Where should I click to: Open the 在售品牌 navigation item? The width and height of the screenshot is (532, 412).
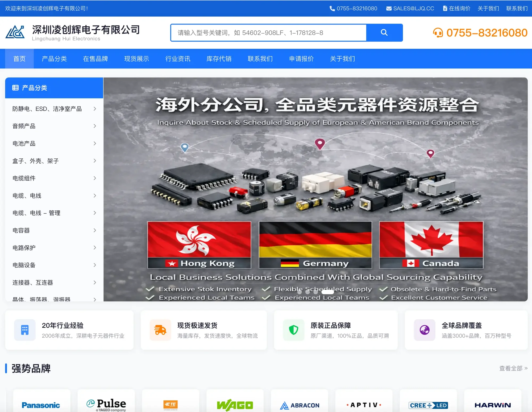95,59
